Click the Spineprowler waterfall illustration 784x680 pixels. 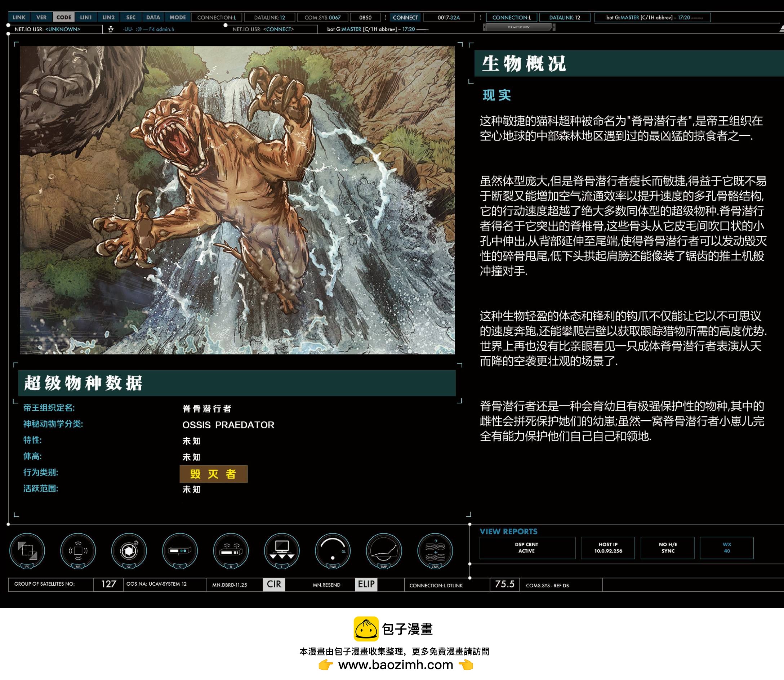click(237, 200)
